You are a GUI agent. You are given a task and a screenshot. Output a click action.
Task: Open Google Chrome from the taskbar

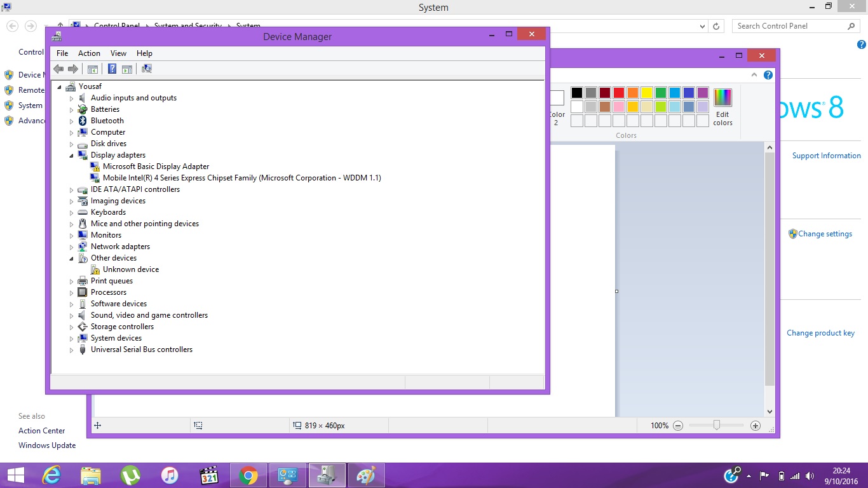(248, 475)
